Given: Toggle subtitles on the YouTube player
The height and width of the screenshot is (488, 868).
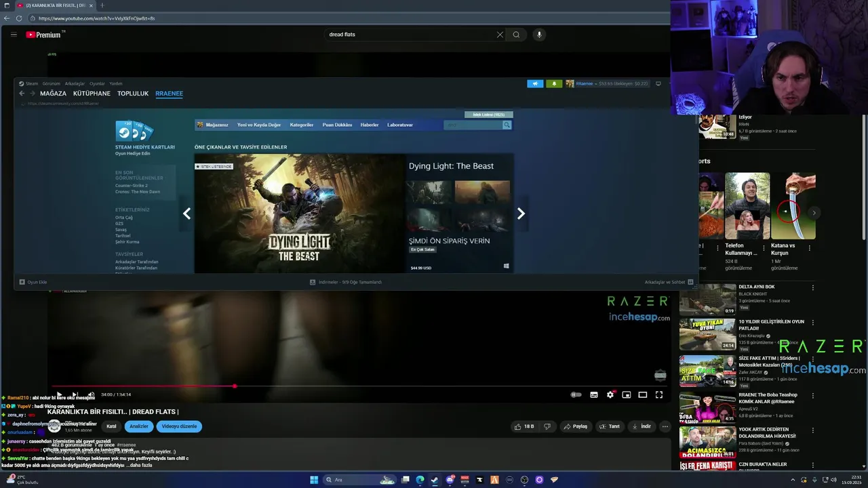Looking at the screenshot, I should click(x=594, y=394).
